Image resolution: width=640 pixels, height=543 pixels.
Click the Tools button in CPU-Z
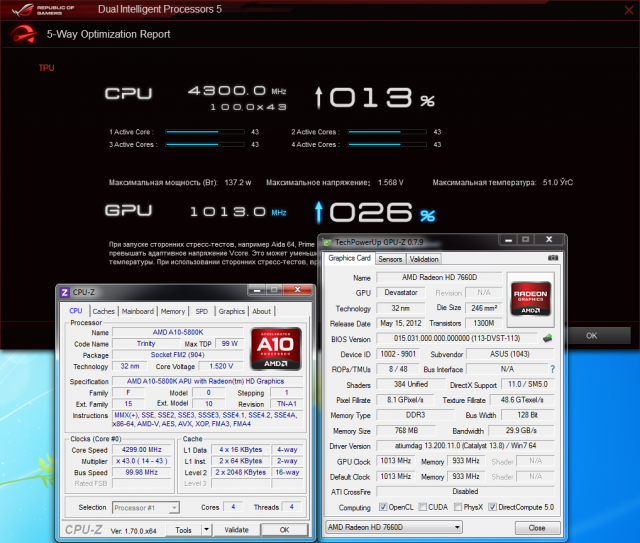[183, 530]
